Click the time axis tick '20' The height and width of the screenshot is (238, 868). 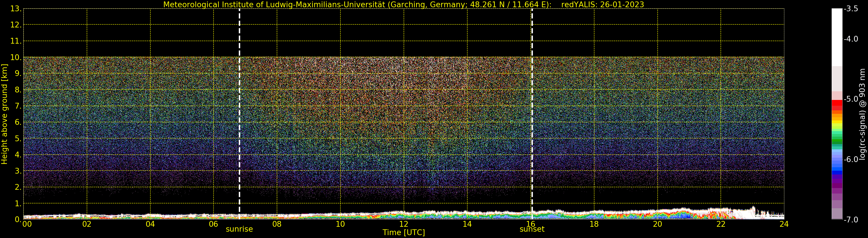(x=657, y=224)
